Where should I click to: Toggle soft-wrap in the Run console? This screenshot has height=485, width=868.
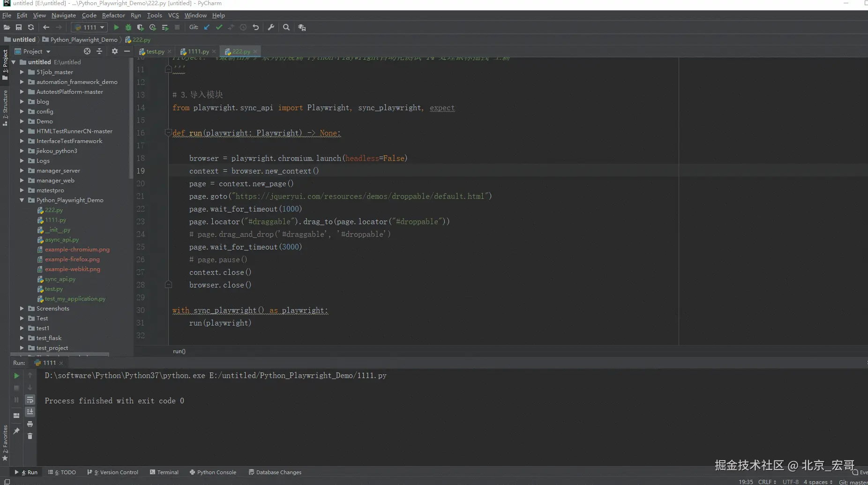point(30,400)
